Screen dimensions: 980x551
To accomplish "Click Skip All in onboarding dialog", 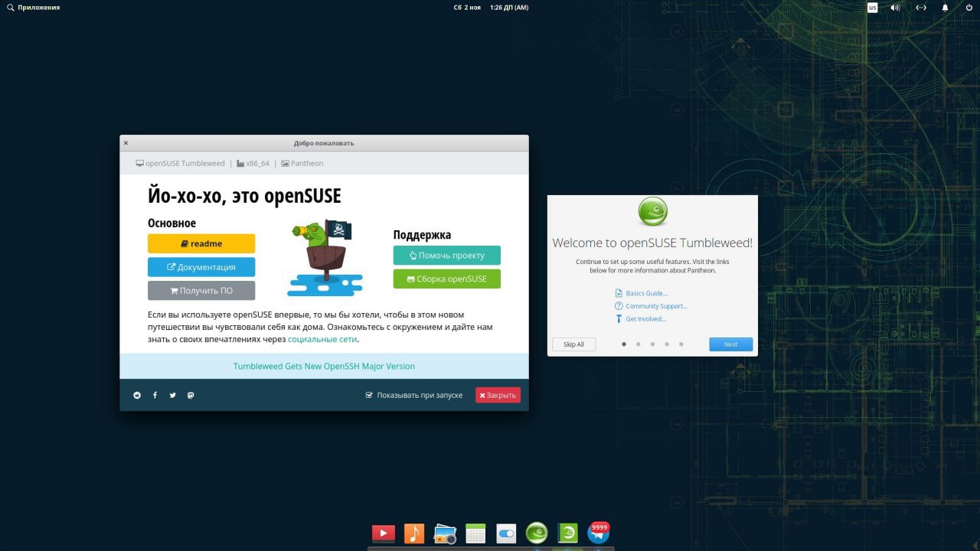I will (573, 344).
